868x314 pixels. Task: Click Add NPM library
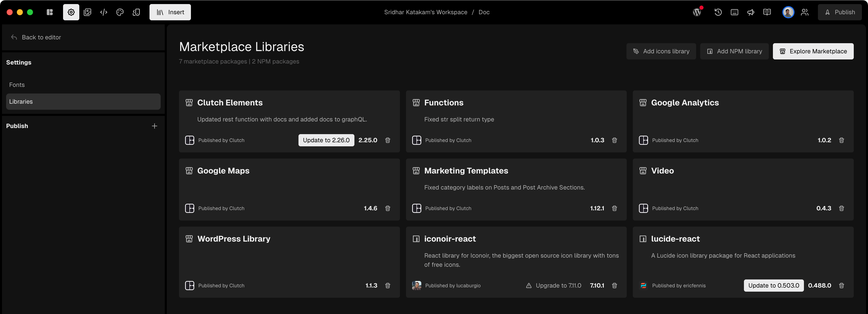tap(734, 51)
